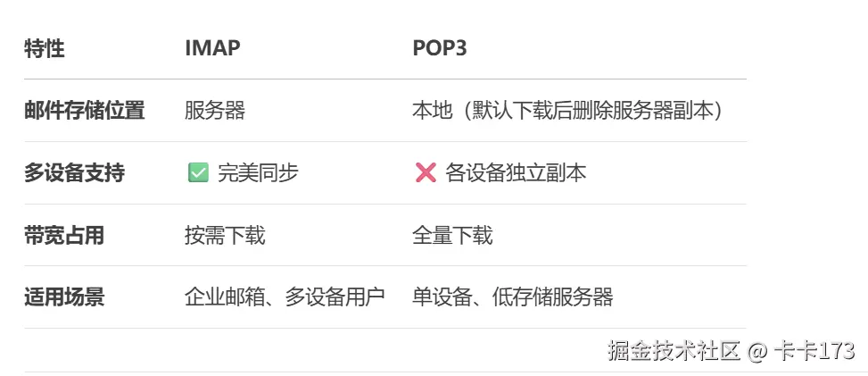Click the 邮件存储位置 row label
868x376 pixels.
click(x=85, y=111)
